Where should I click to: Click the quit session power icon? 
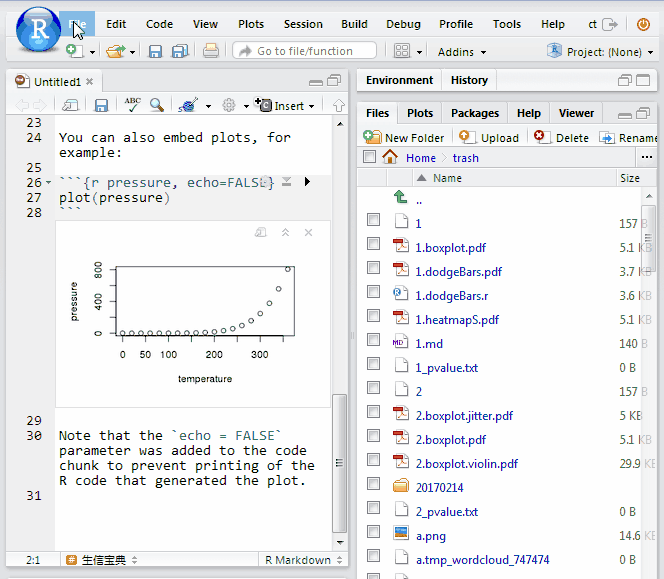coord(643,25)
